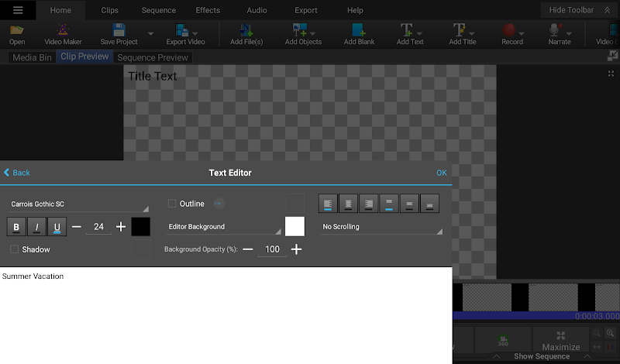The width and height of the screenshot is (620, 364).
Task: Click the Show Sequence button
Action: [x=542, y=356]
